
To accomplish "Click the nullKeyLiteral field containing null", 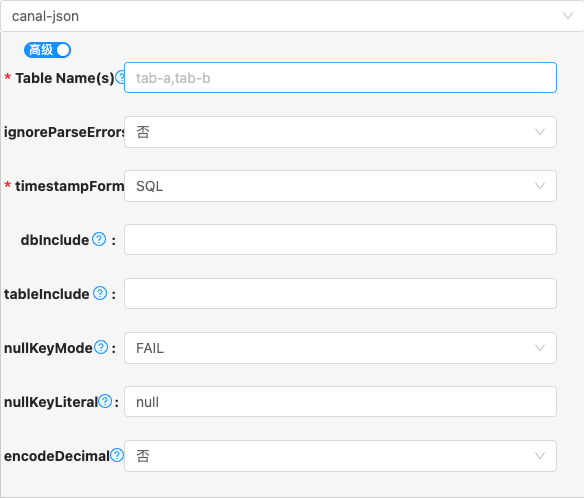I will tap(340, 402).
